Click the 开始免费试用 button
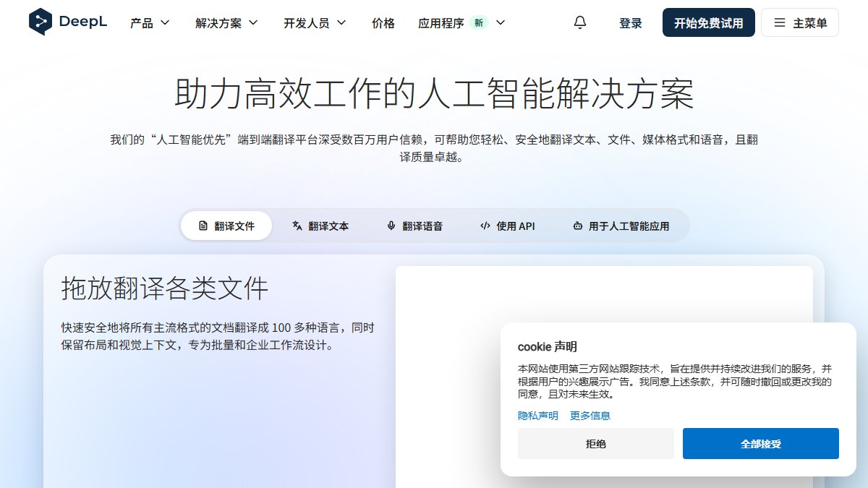 [x=709, y=22]
